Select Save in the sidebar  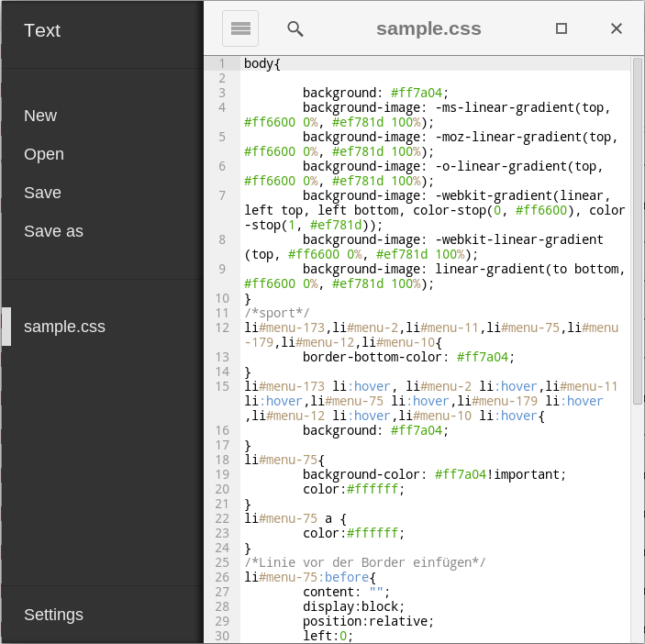point(42,193)
